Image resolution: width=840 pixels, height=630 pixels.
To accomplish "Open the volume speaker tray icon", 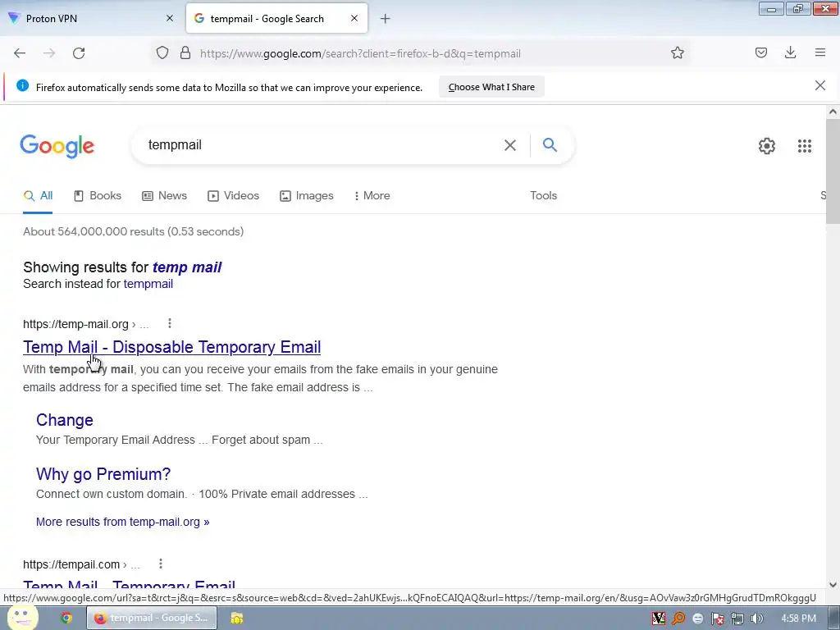I will (x=756, y=619).
